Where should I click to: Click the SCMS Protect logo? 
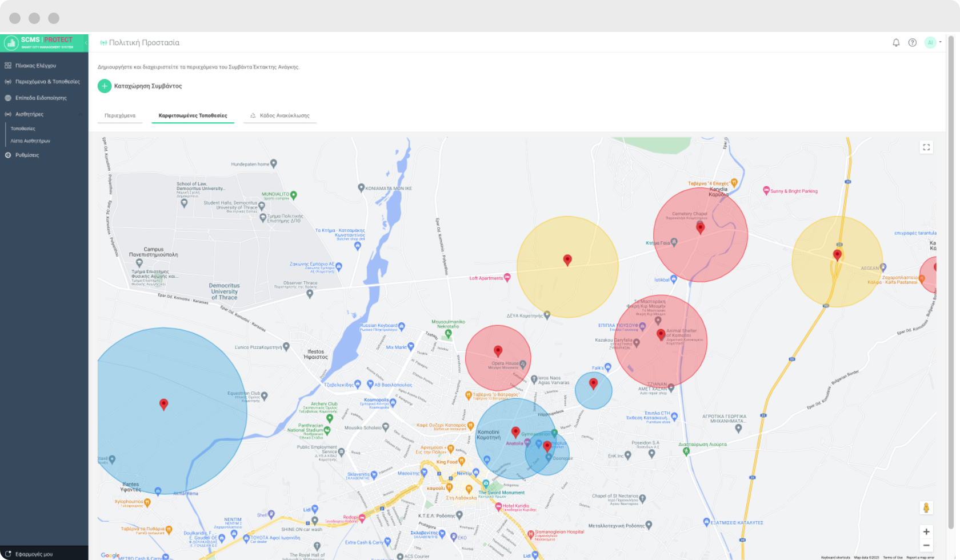[40, 43]
